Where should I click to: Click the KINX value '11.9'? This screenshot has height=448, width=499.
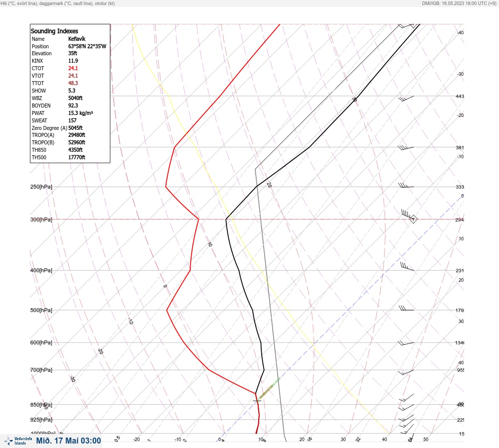coord(73,61)
